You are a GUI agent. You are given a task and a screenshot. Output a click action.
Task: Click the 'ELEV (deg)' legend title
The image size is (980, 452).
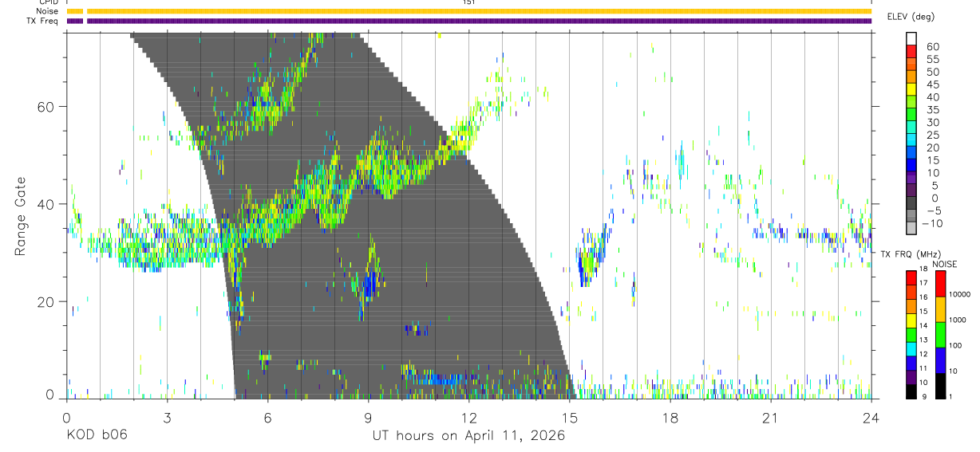click(911, 17)
